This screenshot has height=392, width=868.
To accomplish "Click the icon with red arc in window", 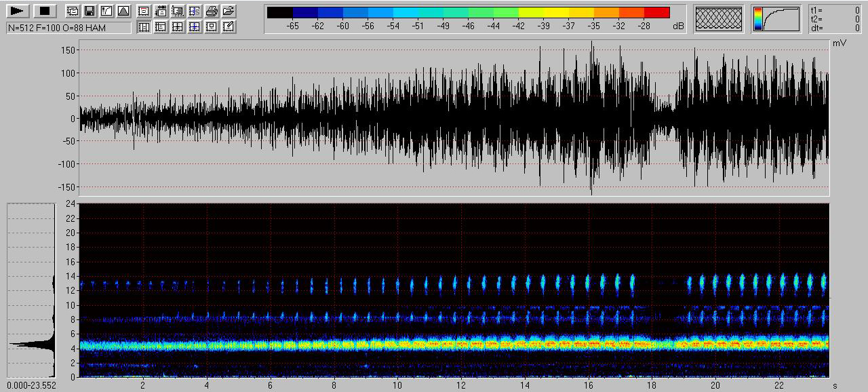I will (x=144, y=11).
